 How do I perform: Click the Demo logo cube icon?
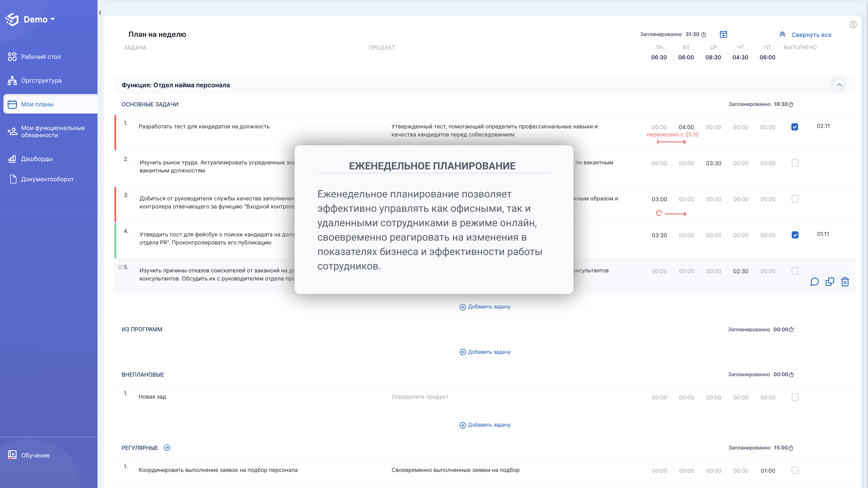coord(12,19)
